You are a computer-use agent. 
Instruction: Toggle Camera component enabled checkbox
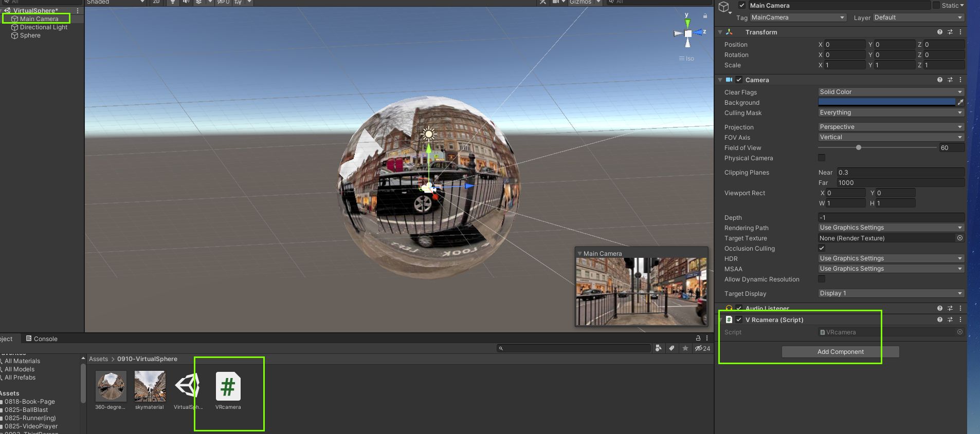(739, 80)
